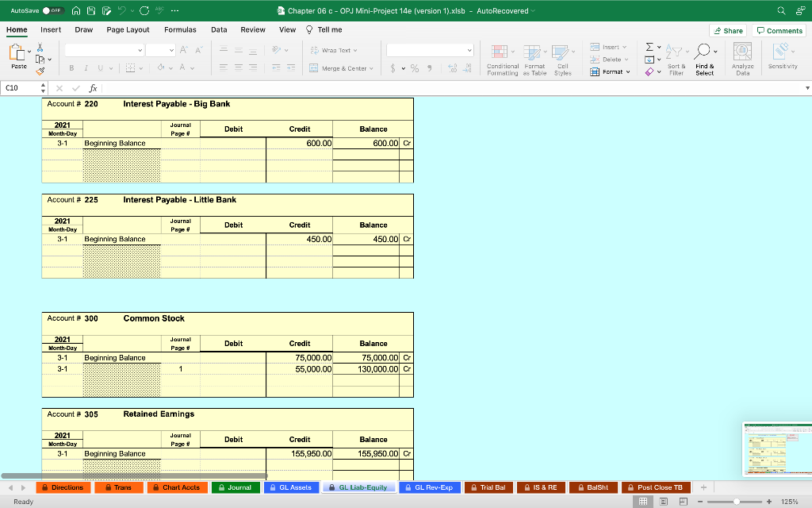812x508 pixels.
Task: Expand the formula bar chevron
Action: [807, 88]
